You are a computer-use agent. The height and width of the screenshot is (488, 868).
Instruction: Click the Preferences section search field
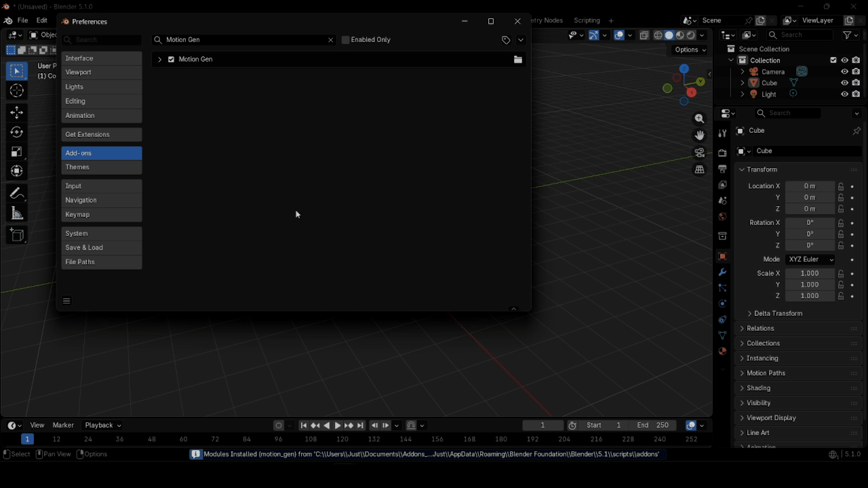click(x=102, y=40)
